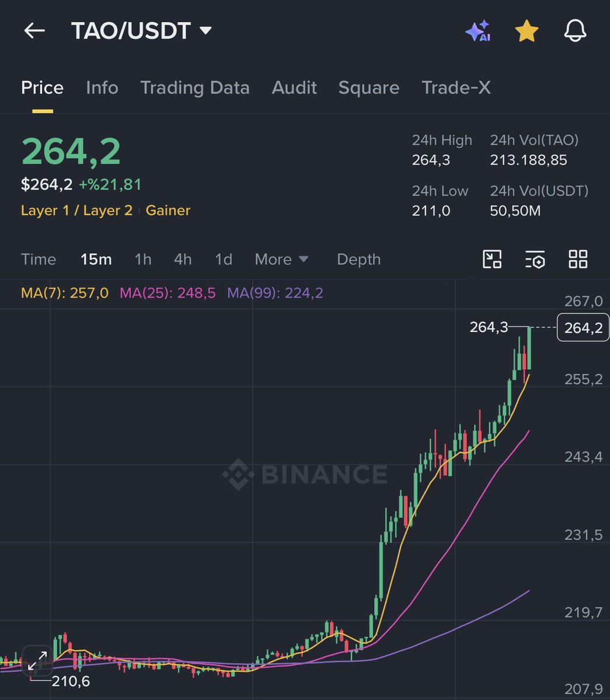
Task: Click the +%21,81 change value
Action: coord(110,184)
